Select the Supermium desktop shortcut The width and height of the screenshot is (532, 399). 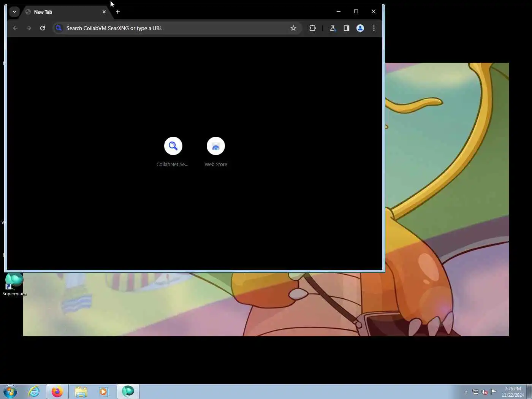(14, 285)
